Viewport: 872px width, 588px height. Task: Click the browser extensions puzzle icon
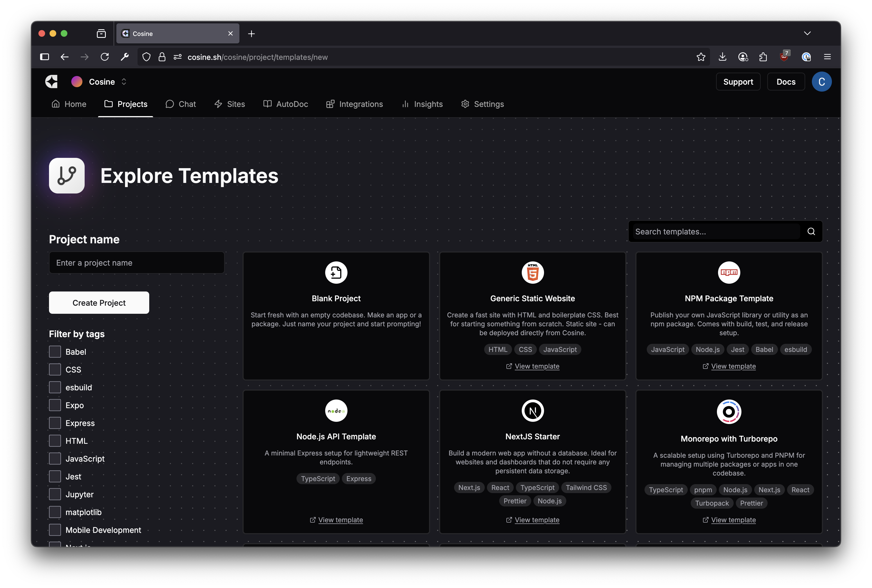[x=763, y=57]
